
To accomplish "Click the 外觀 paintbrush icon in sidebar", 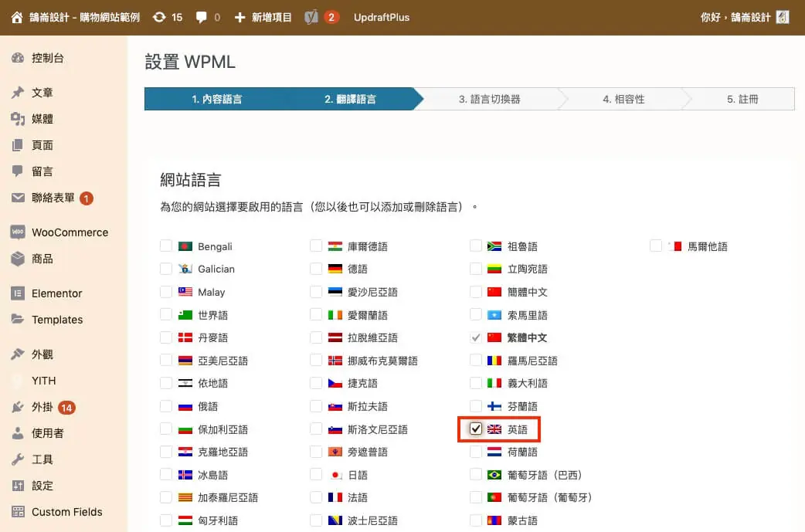I will (18, 354).
